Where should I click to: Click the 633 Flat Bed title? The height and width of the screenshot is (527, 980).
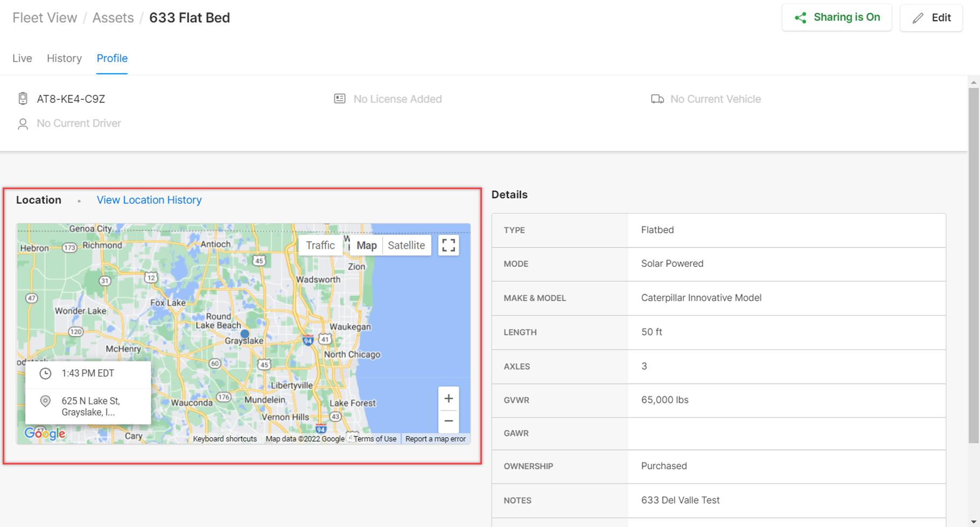pyautogui.click(x=190, y=18)
